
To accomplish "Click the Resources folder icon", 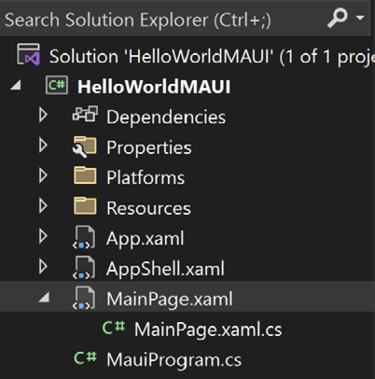I will click(85, 206).
